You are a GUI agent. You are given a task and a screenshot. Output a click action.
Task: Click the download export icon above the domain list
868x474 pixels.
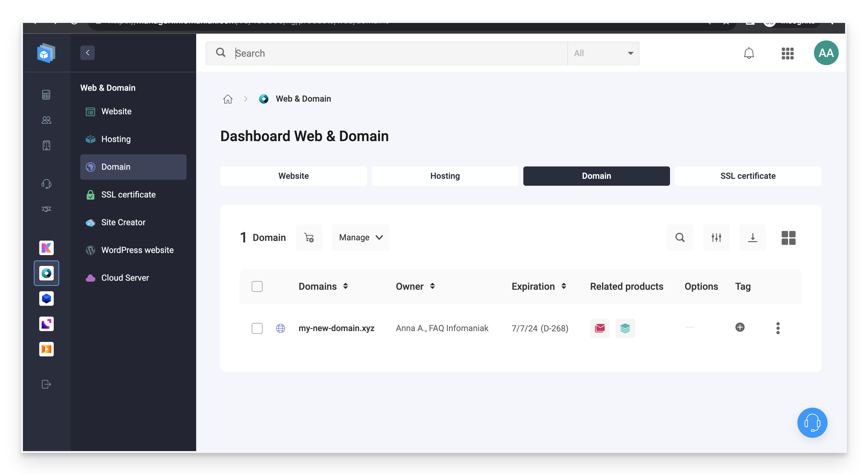coord(752,237)
